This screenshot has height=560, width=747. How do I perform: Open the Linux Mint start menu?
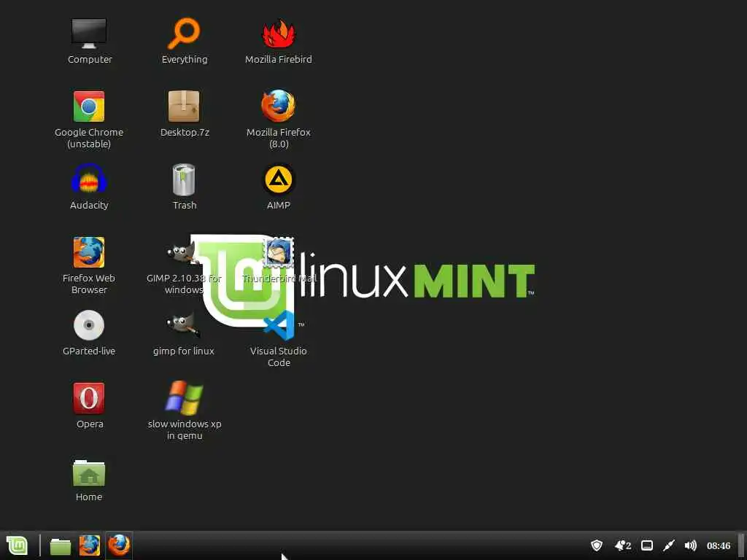click(x=18, y=545)
